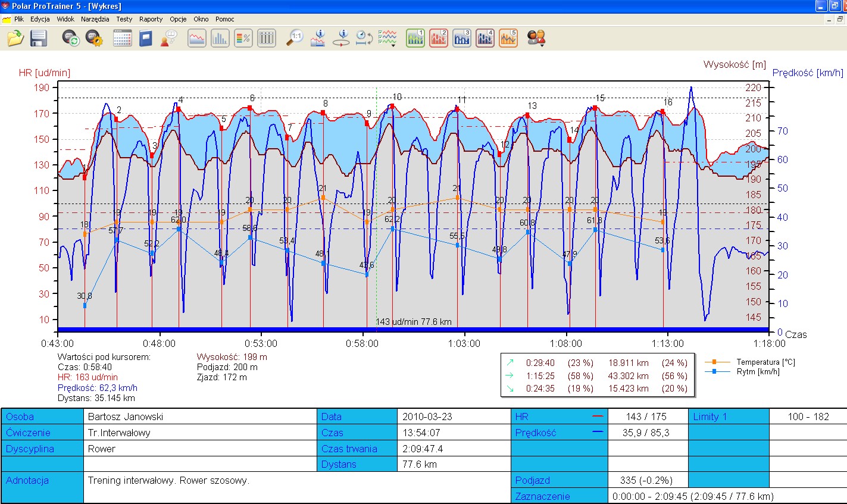Expand the curve selection checklist dropdown
Image resolution: width=847 pixels, height=504 pixels.
pyautogui.click(x=387, y=39)
